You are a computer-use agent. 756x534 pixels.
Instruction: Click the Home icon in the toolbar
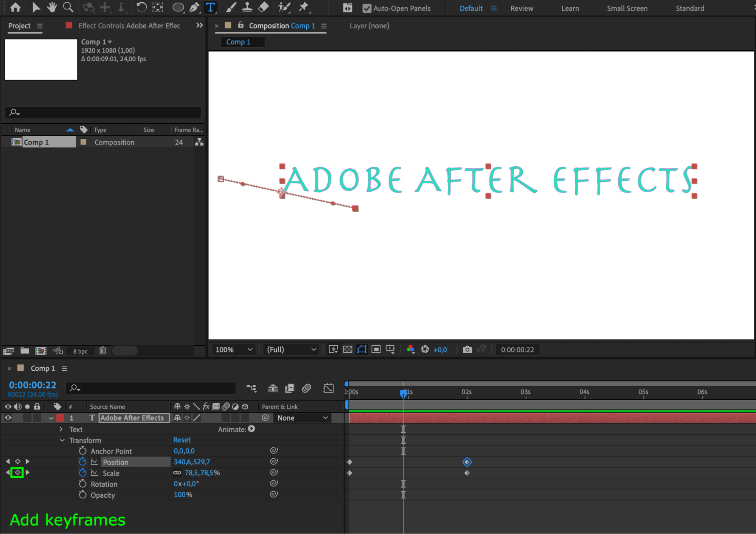(16, 7)
